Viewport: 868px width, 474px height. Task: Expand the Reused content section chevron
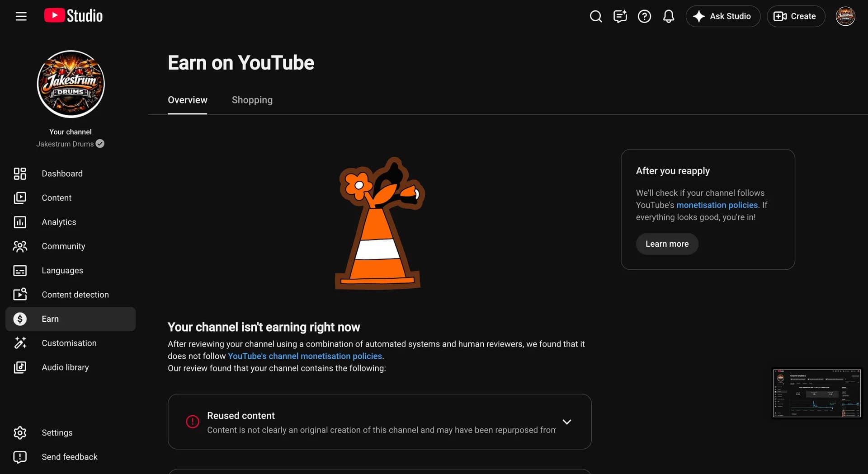[x=567, y=422]
